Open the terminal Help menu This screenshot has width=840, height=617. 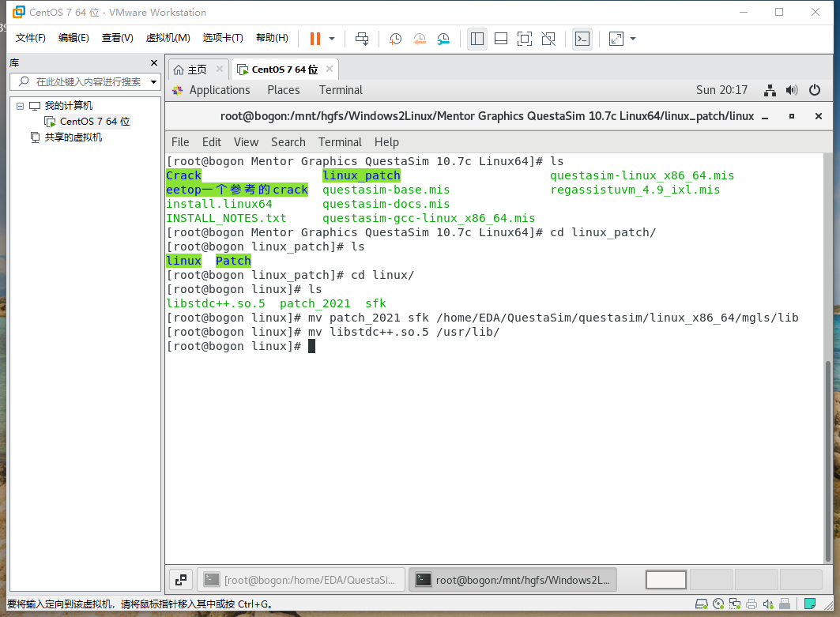[386, 142]
